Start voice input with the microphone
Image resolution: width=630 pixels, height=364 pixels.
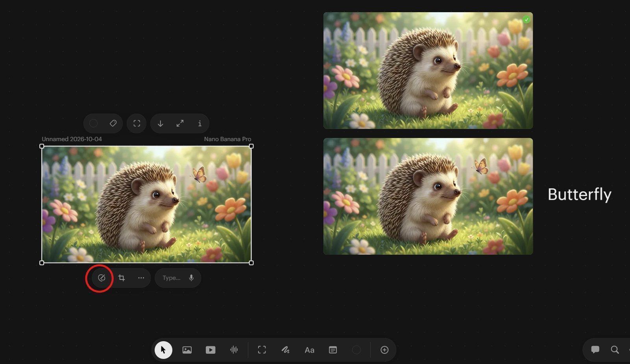pyautogui.click(x=191, y=278)
